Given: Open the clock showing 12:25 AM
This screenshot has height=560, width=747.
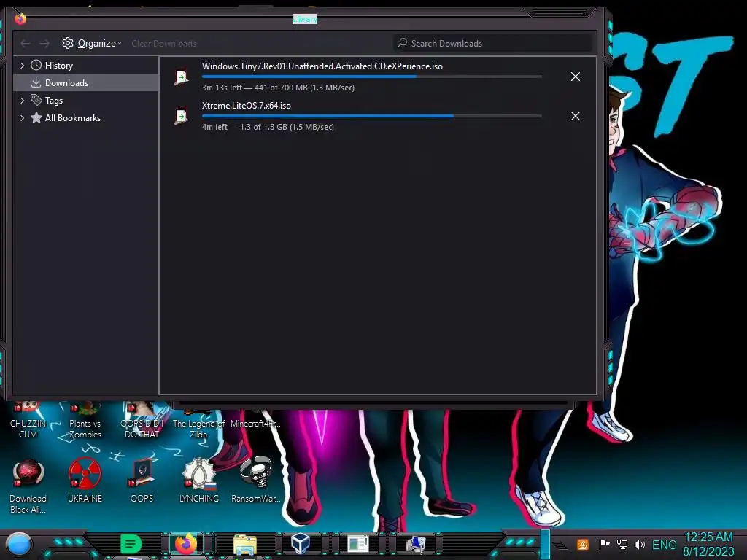Looking at the screenshot, I should [708, 544].
